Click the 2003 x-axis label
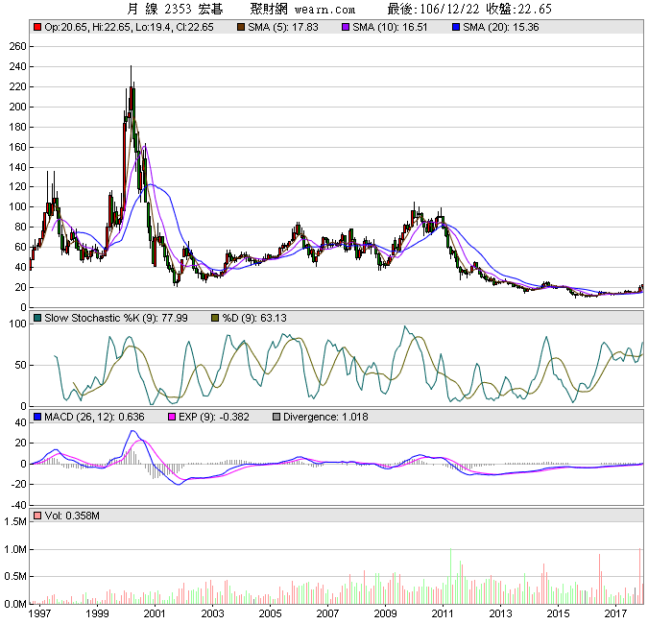 212,613
